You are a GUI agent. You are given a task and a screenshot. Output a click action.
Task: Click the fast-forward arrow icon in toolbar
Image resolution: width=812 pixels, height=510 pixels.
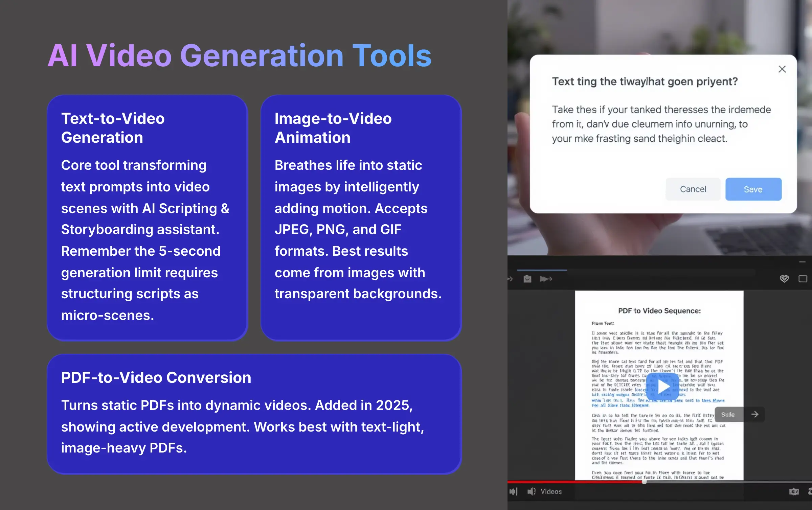pyautogui.click(x=546, y=279)
